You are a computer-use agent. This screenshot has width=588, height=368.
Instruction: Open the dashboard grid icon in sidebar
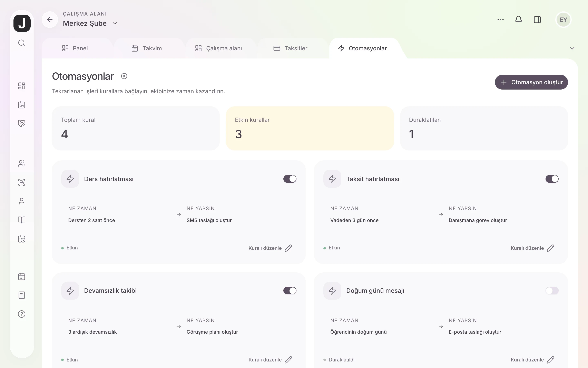(x=22, y=86)
